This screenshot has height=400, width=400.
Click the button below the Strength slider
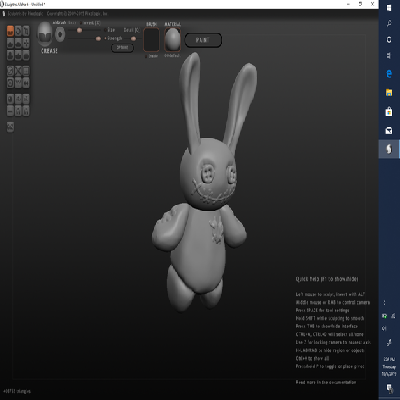pos(122,48)
